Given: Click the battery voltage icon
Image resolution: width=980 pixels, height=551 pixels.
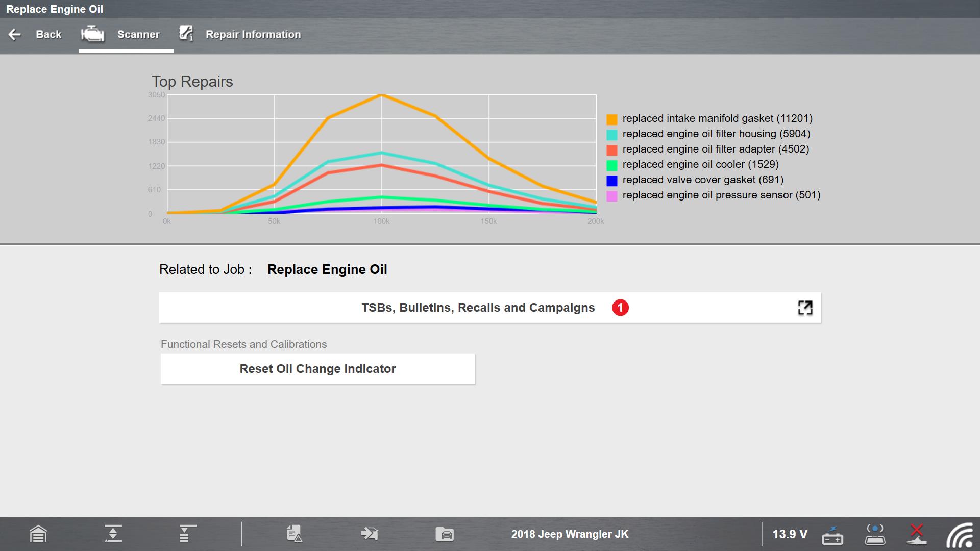Looking at the screenshot, I should [x=832, y=535].
